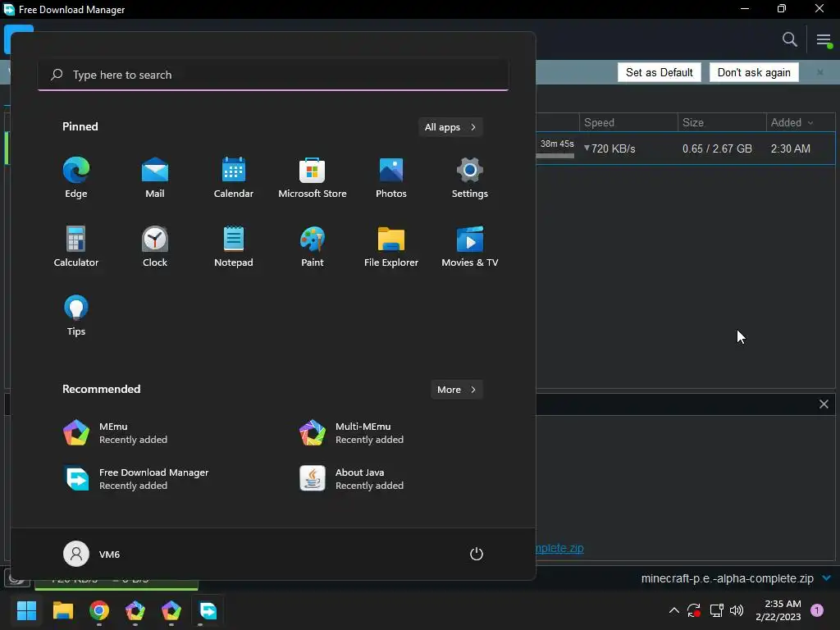Open Free Download Manager hamburger menu
This screenshot has height=630, width=840.
tap(824, 39)
